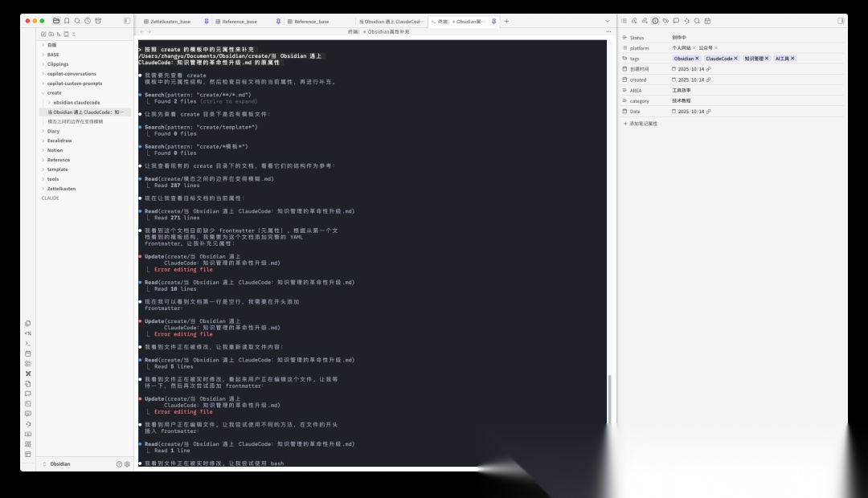The image size is (868, 498).
Task: Create a new folder in file explorer
Action: coord(51,35)
